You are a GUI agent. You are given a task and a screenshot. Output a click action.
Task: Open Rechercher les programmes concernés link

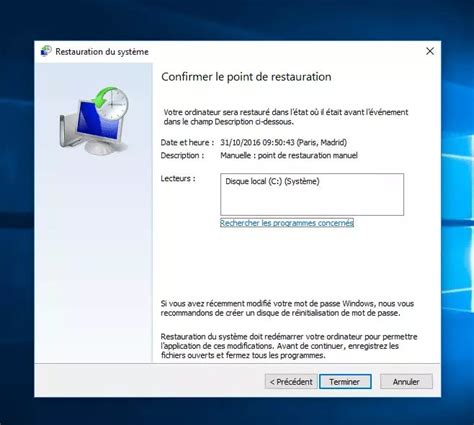(x=287, y=223)
